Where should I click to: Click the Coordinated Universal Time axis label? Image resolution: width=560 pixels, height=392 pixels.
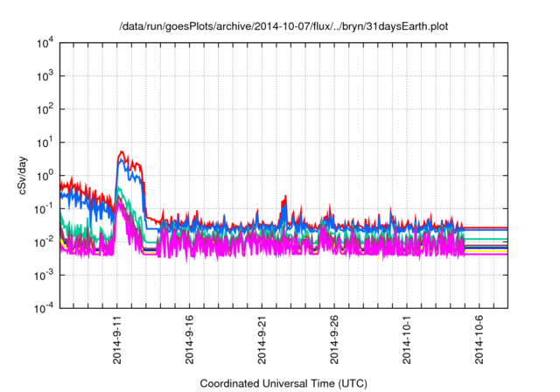(283, 383)
